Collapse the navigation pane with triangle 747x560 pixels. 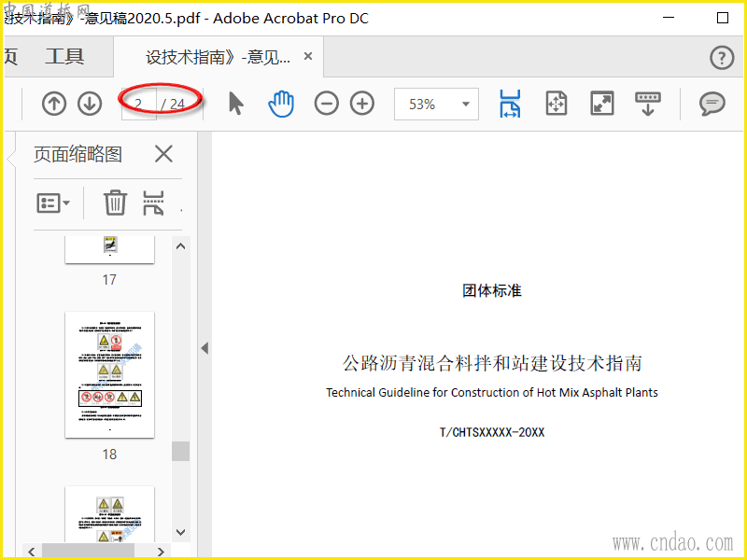coord(204,348)
